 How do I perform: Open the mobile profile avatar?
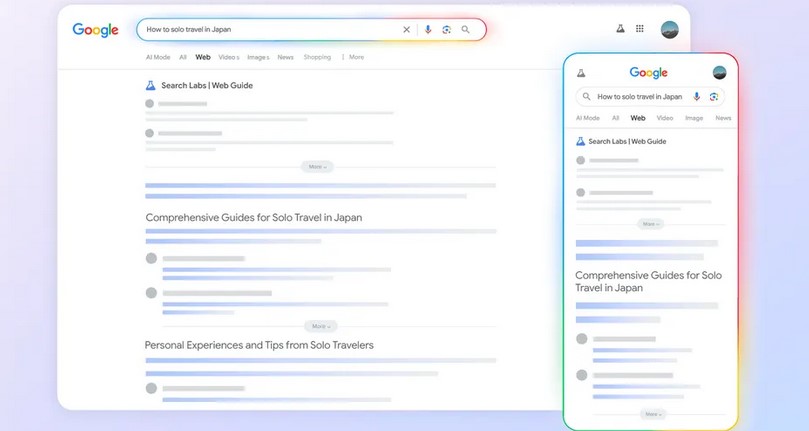(720, 73)
